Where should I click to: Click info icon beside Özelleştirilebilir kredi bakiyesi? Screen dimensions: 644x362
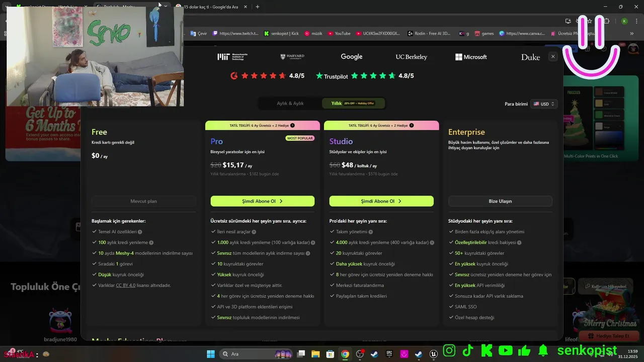coord(519,243)
